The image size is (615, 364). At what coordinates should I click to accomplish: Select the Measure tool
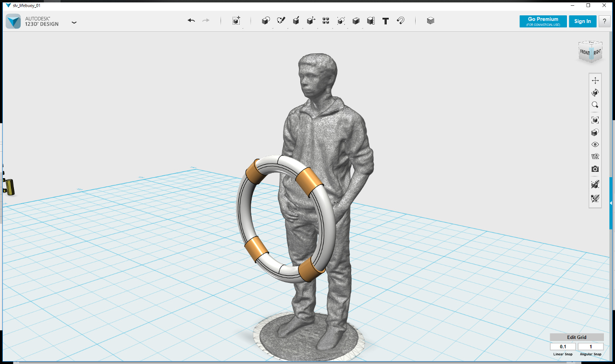(370, 21)
